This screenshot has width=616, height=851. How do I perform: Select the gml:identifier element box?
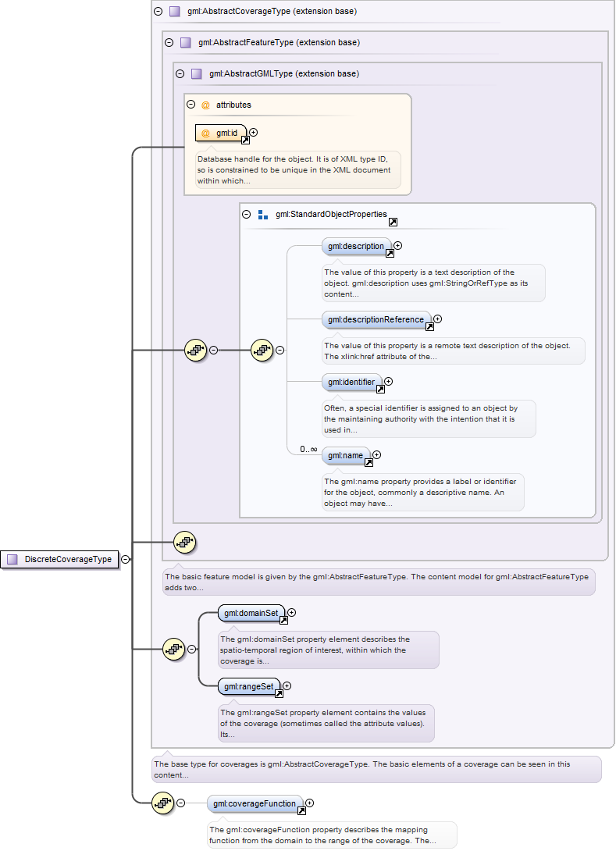click(351, 382)
